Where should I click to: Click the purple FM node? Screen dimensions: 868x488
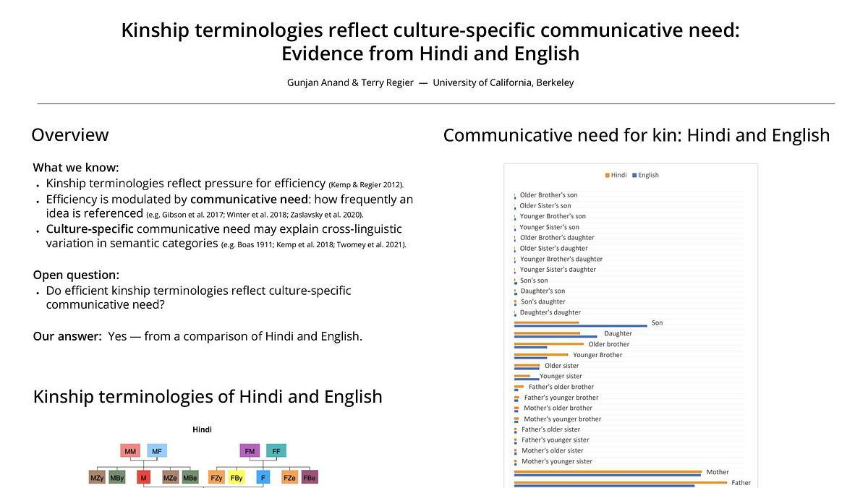tap(250, 451)
